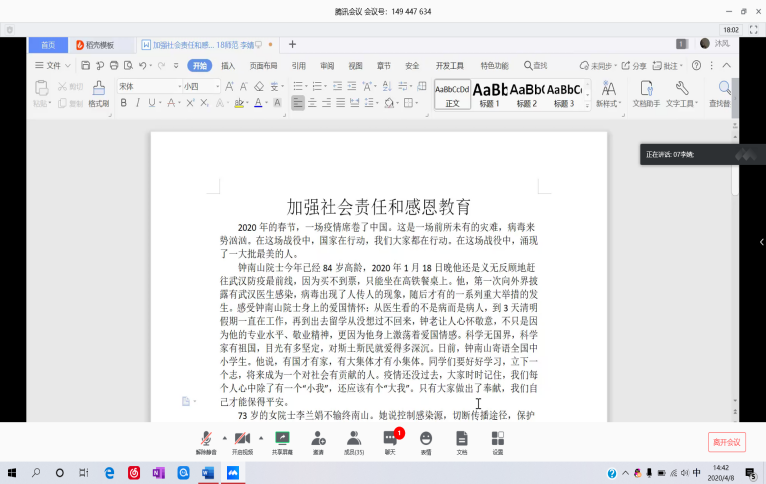Image resolution: width=766 pixels, height=484 pixels.
Task: Click the Share (分享) button in WPS
Action: coord(633,66)
